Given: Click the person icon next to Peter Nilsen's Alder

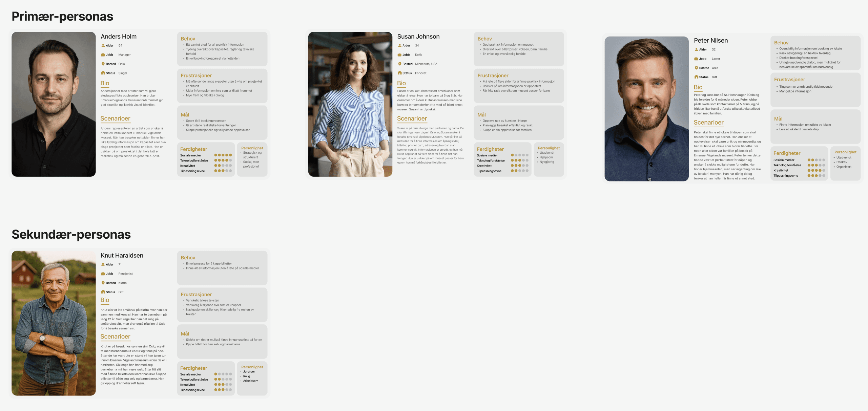Looking at the screenshot, I should tap(697, 49).
